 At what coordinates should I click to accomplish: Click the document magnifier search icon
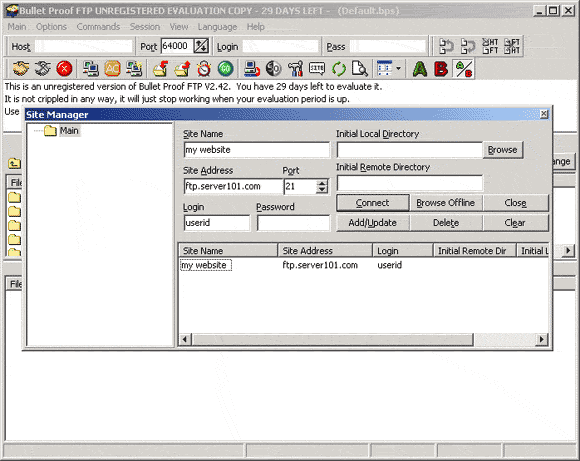coord(360,69)
